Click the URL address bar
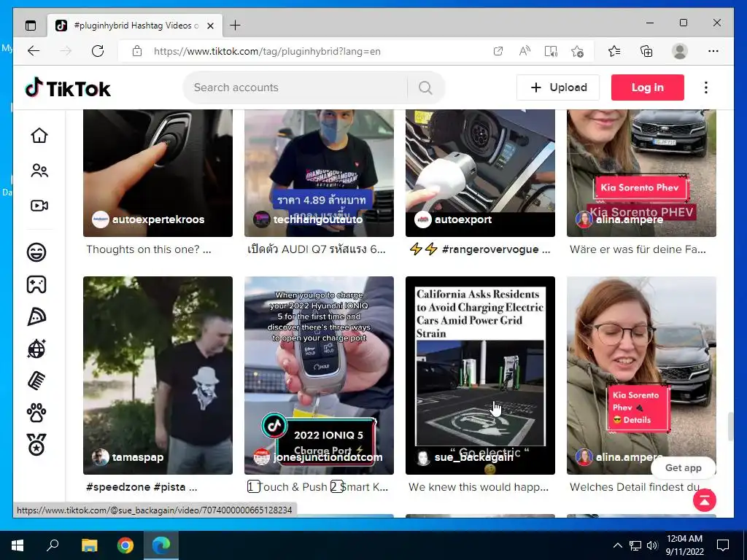 tap(314, 51)
